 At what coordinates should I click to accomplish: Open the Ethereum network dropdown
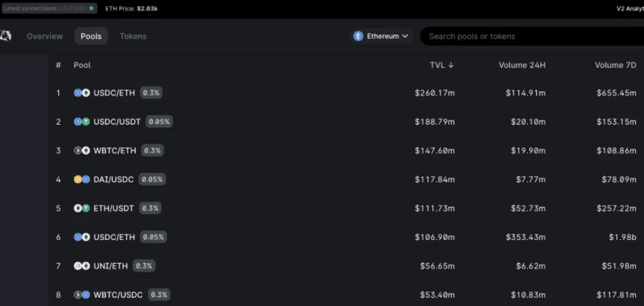tap(382, 36)
